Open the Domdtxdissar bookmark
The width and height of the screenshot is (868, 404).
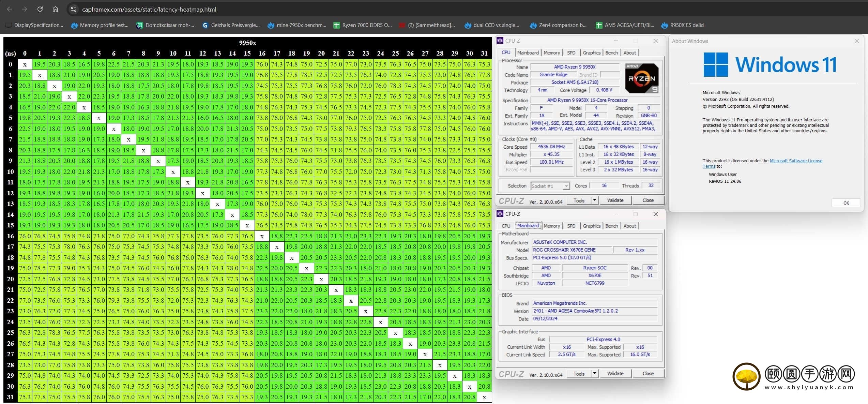[165, 25]
